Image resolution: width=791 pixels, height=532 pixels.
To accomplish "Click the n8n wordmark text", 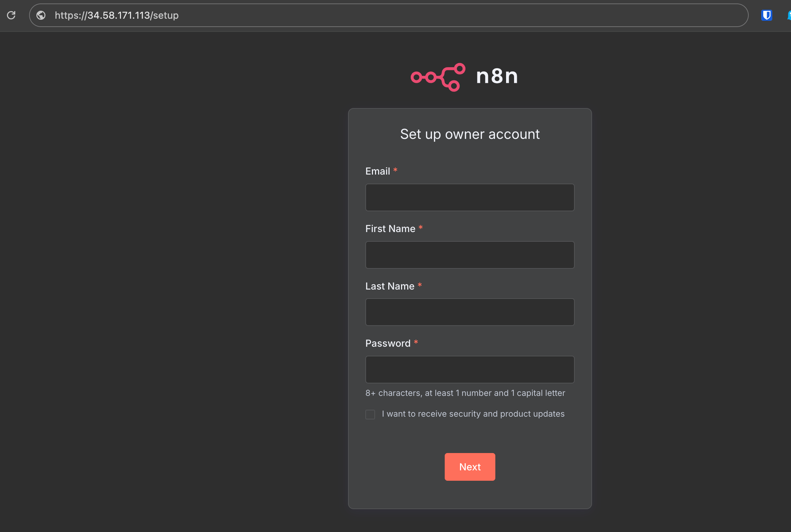I will 497,76.
